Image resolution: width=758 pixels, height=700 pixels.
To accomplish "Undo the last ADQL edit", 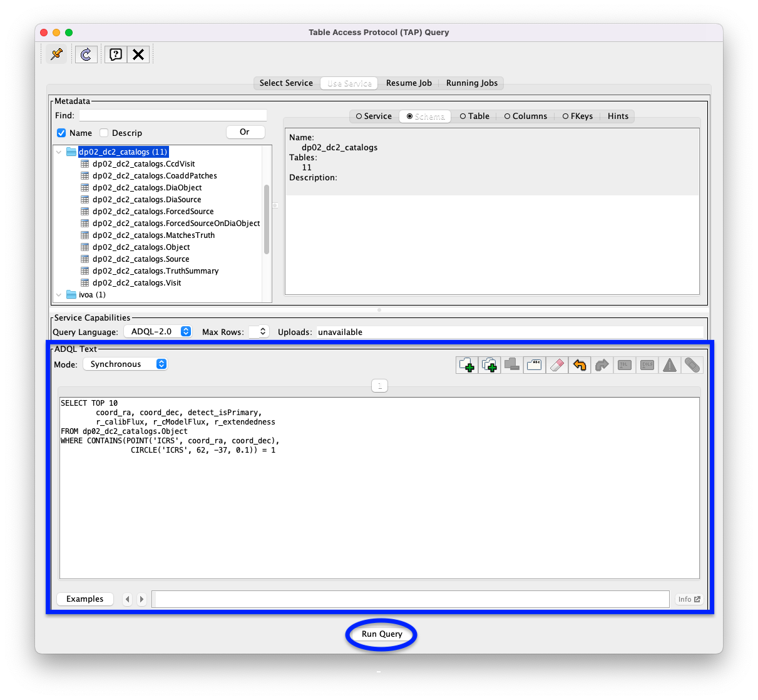I will pyautogui.click(x=579, y=365).
